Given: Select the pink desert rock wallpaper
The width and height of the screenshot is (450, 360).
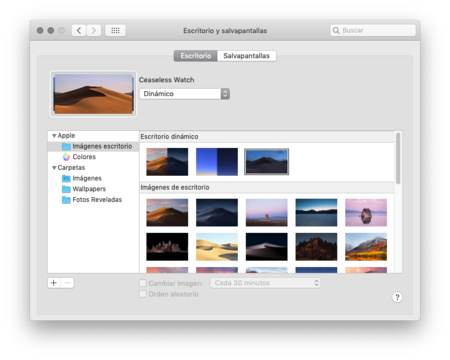Looking at the screenshot, I should pos(266,213).
